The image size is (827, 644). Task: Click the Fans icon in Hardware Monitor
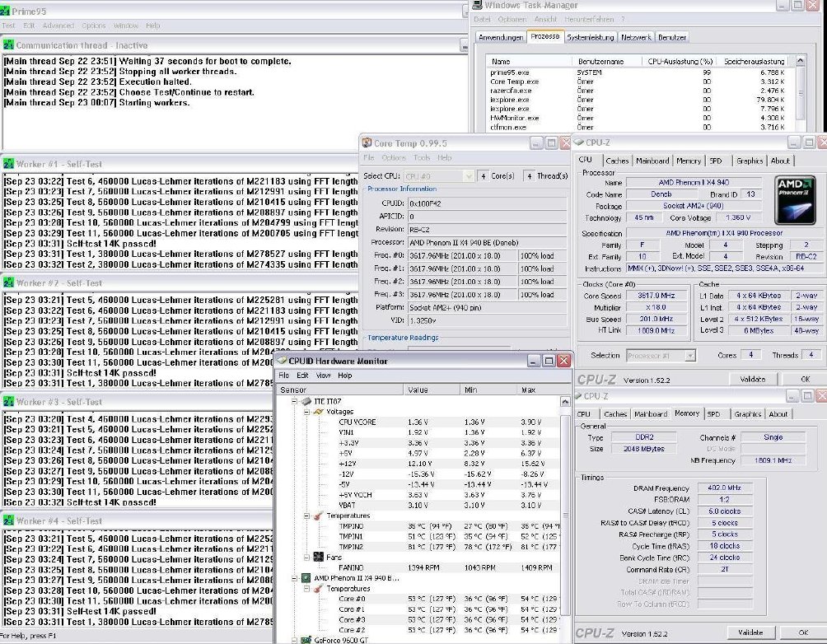coord(319,557)
